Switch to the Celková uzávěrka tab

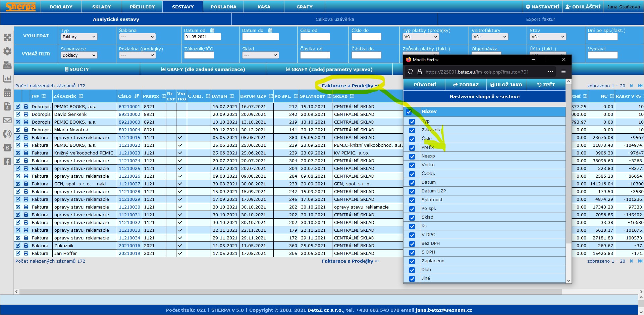point(334,19)
